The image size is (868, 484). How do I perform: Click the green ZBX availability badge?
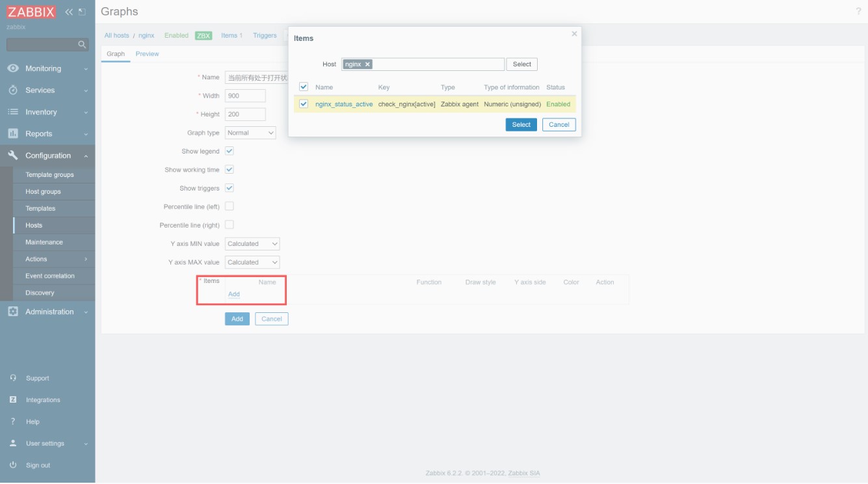[204, 36]
